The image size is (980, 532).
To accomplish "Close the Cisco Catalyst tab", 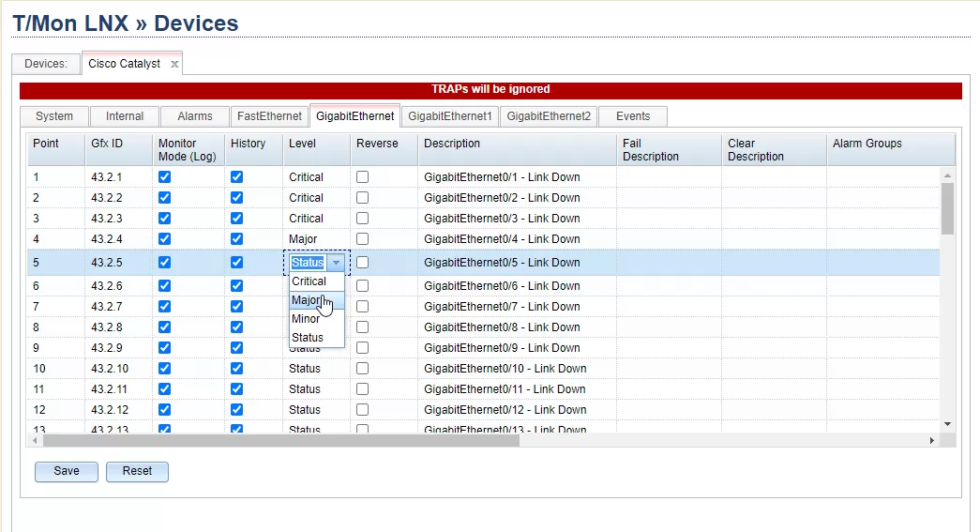I will coord(174,64).
